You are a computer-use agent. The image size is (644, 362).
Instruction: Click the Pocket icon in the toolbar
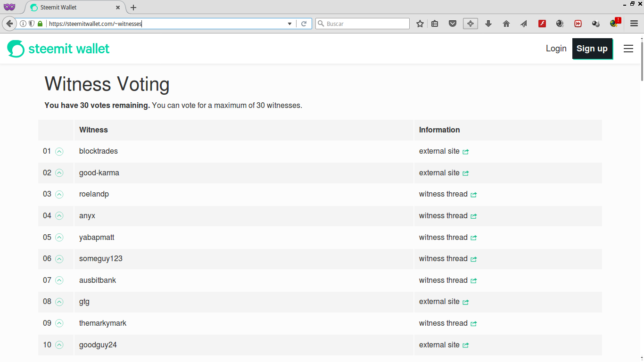453,24
